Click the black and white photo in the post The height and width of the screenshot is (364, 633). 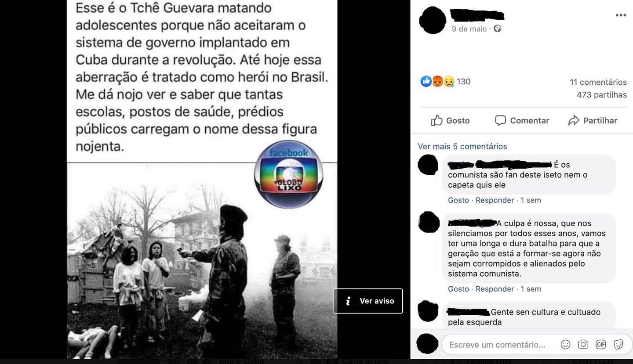(x=202, y=260)
